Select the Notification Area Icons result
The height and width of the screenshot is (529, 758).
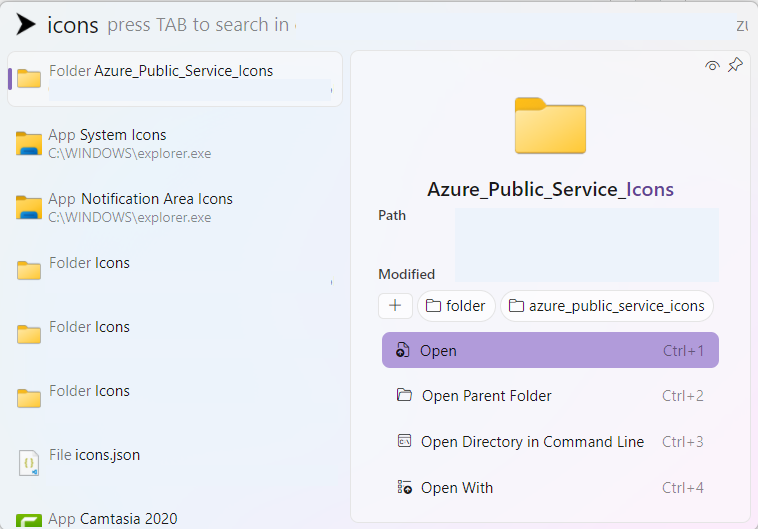coord(175,207)
